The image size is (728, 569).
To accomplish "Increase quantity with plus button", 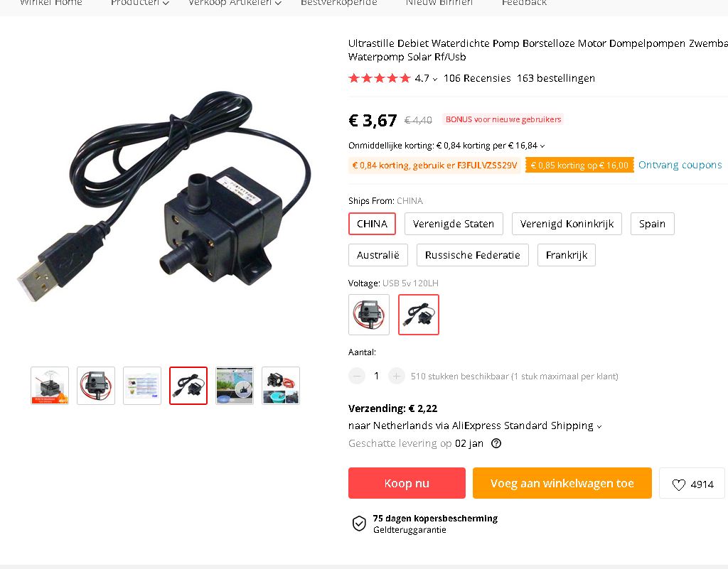I will (396, 376).
